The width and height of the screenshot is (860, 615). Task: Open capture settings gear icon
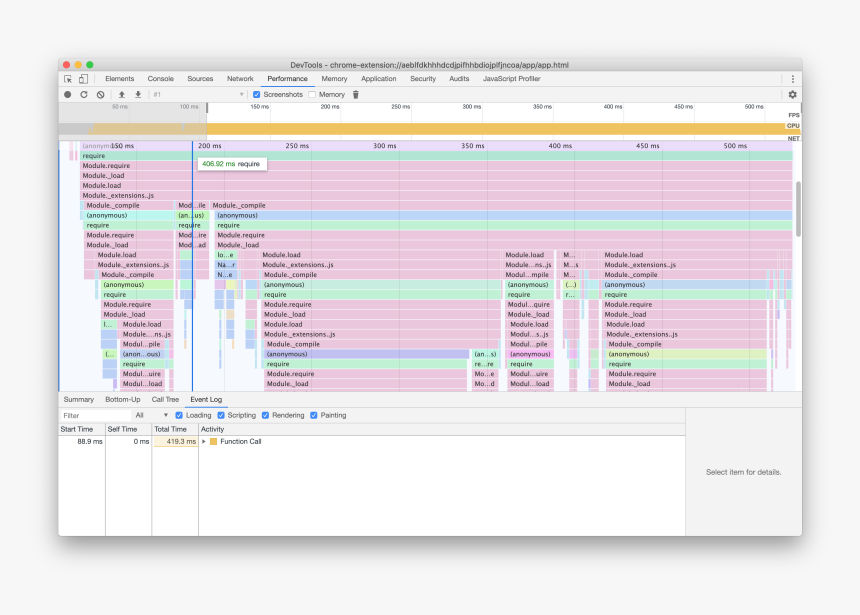(x=792, y=95)
